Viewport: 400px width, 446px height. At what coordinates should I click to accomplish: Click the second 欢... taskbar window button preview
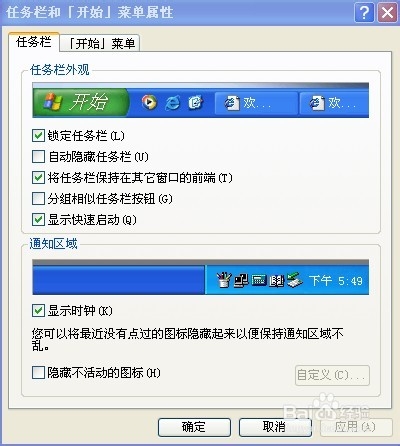[334, 103]
